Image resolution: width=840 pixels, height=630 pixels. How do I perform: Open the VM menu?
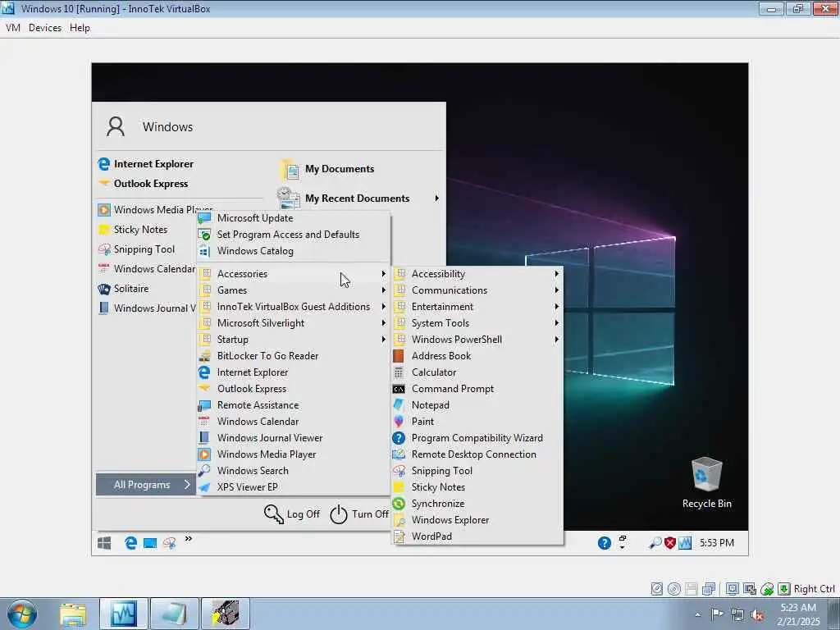(13, 28)
